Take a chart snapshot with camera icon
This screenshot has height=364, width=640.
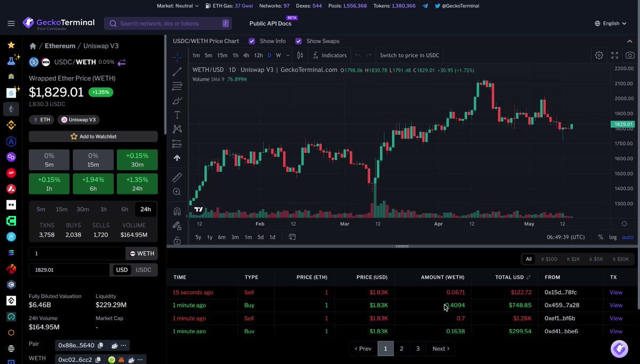pos(630,55)
